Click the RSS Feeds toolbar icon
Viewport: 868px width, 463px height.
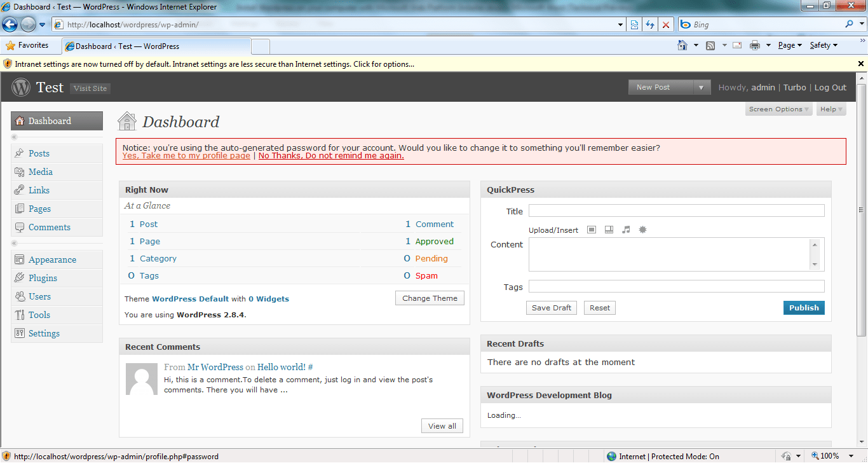point(710,45)
